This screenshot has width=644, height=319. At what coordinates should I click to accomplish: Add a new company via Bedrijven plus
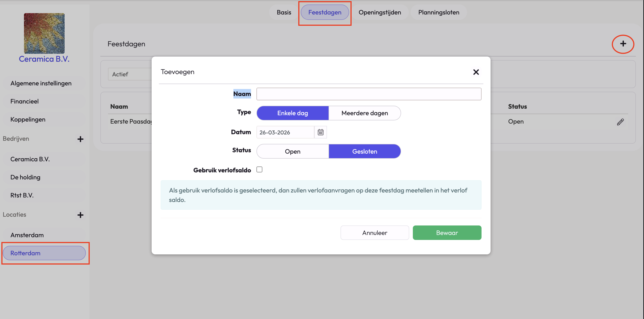80,139
